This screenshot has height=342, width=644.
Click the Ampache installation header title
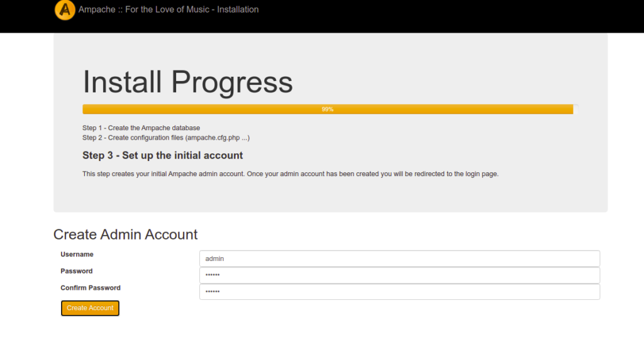click(169, 9)
